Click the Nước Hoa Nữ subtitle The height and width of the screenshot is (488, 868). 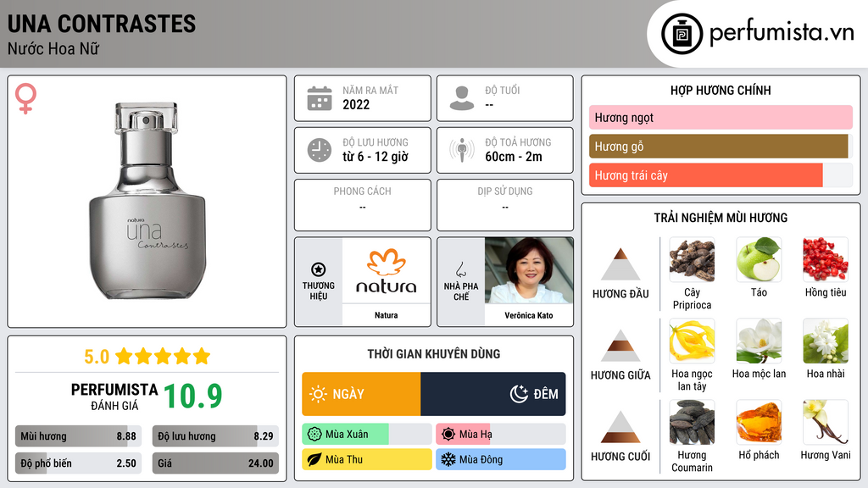coord(53,49)
